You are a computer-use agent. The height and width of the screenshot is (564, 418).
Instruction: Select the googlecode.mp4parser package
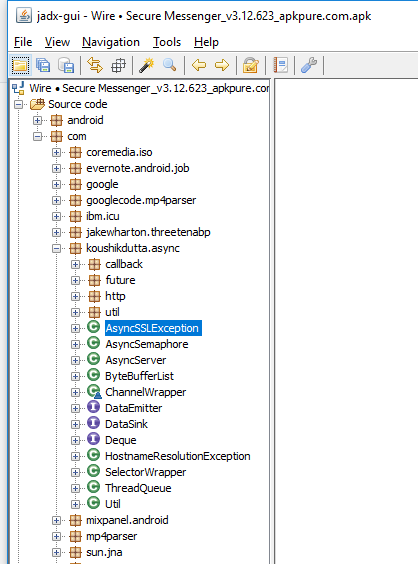click(x=141, y=200)
